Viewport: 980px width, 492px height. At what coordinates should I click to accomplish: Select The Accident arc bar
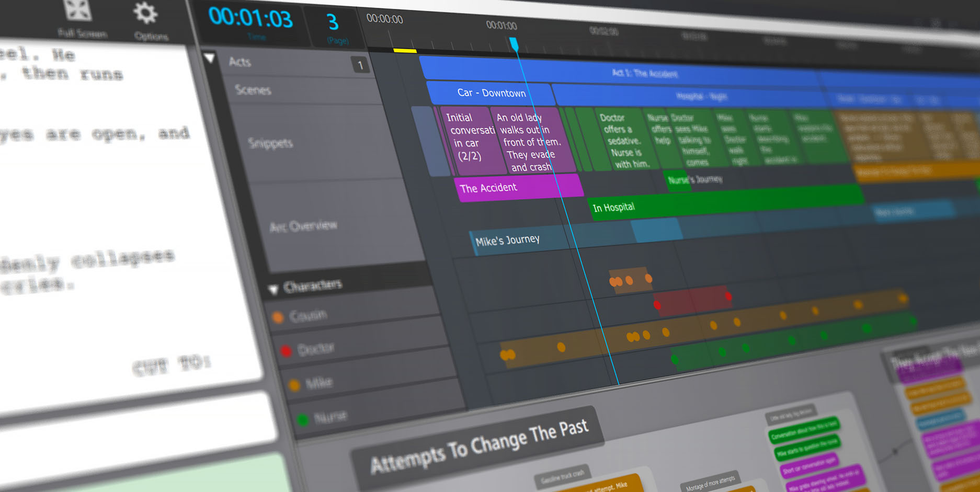(518, 187)
